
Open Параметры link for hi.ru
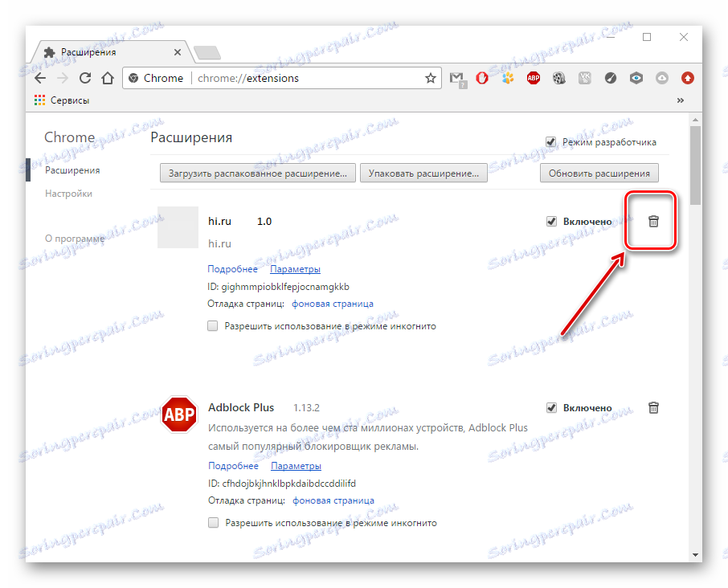295,269
